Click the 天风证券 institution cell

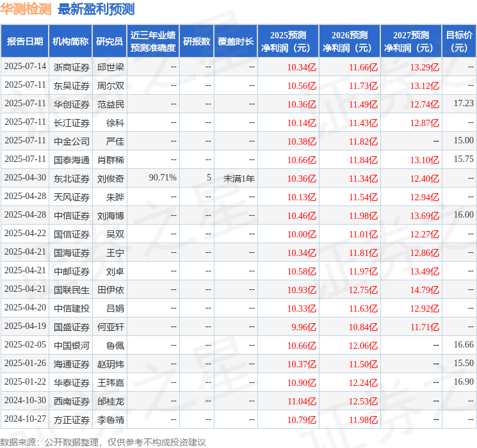click(72, 197)
